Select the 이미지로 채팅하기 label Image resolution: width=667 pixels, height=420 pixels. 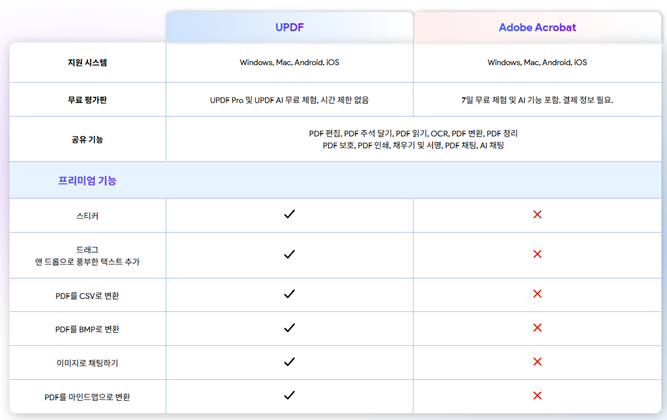pos(87,363)
